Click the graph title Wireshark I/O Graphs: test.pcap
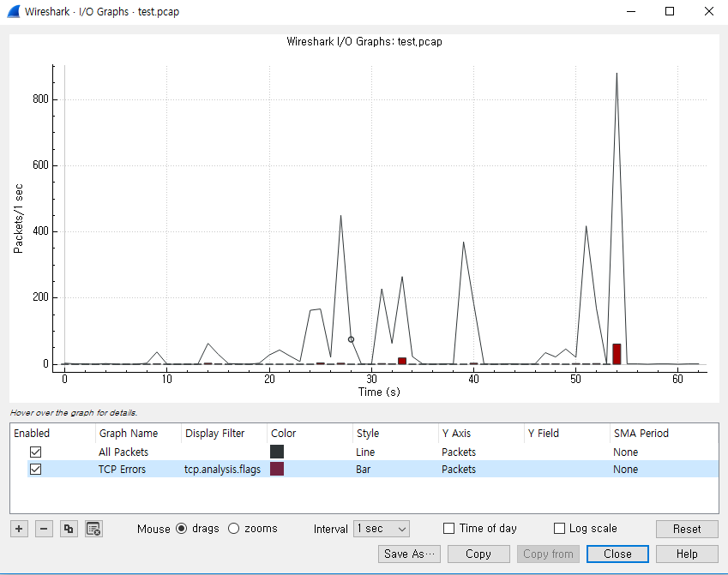 364,42
